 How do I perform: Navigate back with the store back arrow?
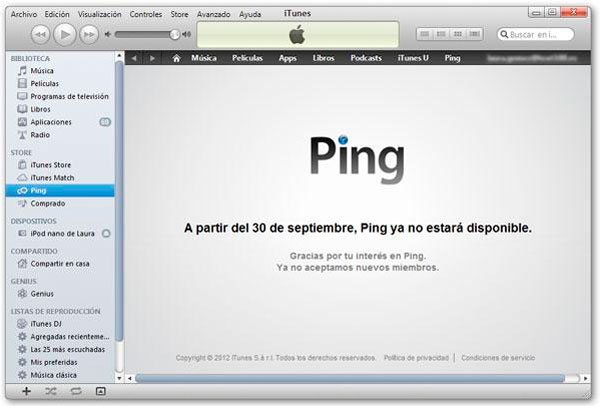click(136, 59)
